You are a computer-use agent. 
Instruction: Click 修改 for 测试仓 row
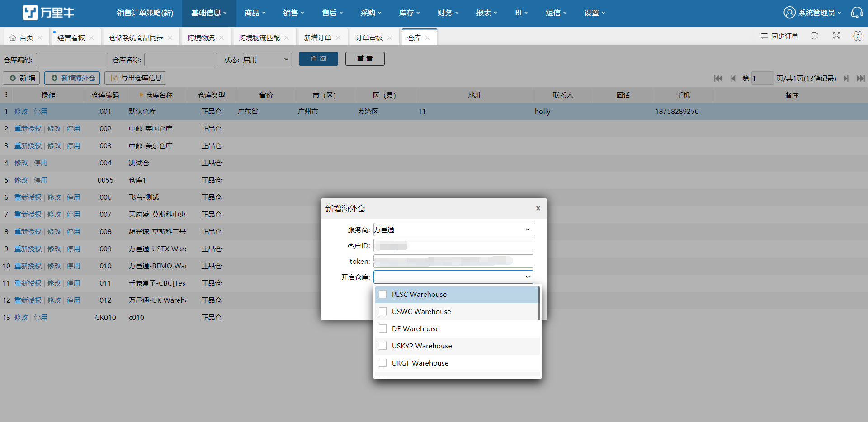click(21, 163)
